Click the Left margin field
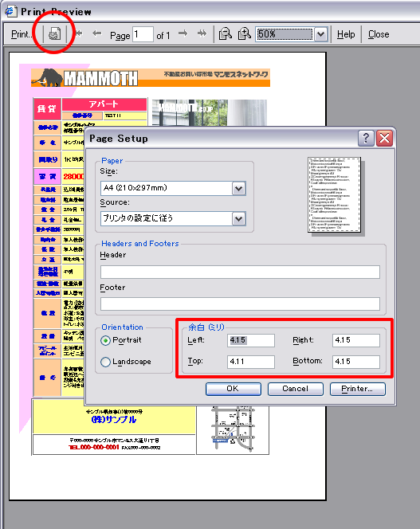The height and width of the screenshot is (529, 420). point(251,340)
